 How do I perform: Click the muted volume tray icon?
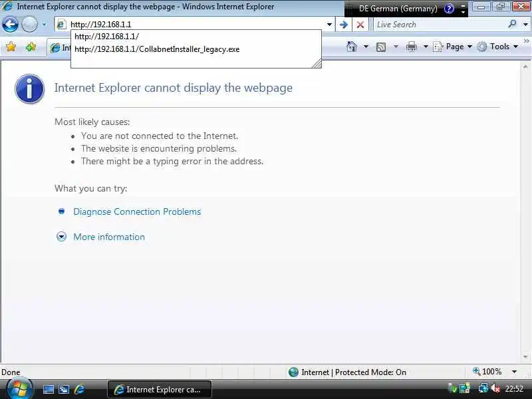pyautogui.click(x=495, y=388)
